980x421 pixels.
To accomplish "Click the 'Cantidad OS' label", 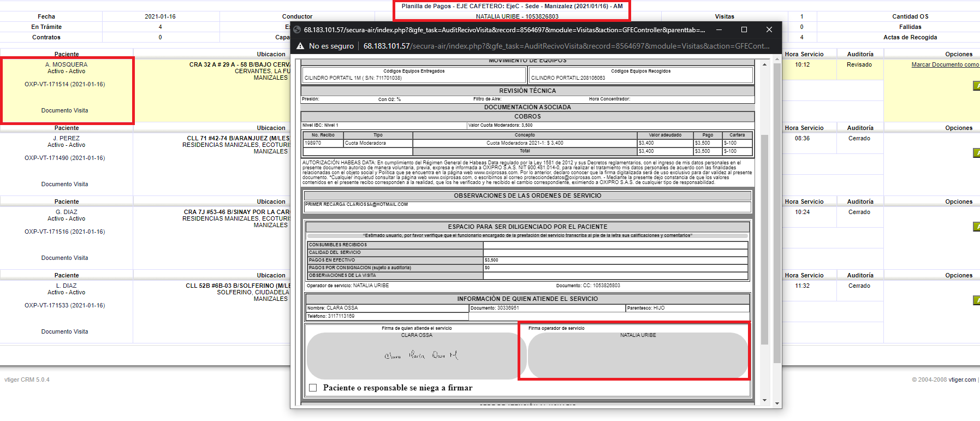I will [910, 16].
